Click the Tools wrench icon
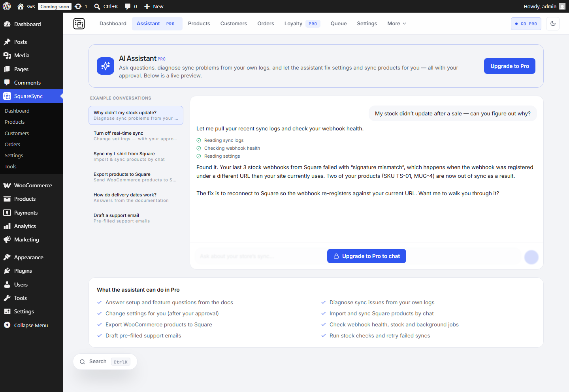Viewport: 569px width, 392px height. point(7,298)
